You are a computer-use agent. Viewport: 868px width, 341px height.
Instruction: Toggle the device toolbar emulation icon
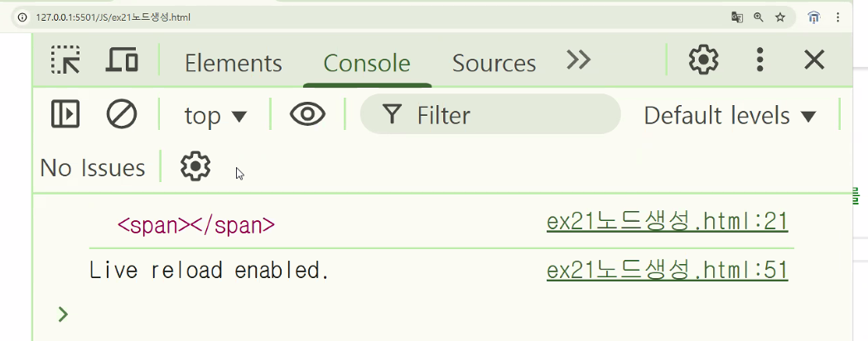tap(122, 60)
